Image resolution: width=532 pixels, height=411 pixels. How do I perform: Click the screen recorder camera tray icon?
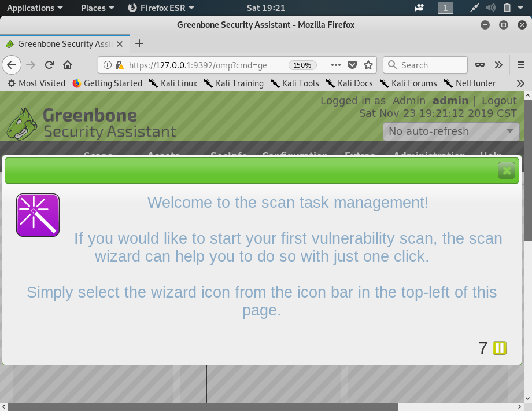click(x=419, y=8)
